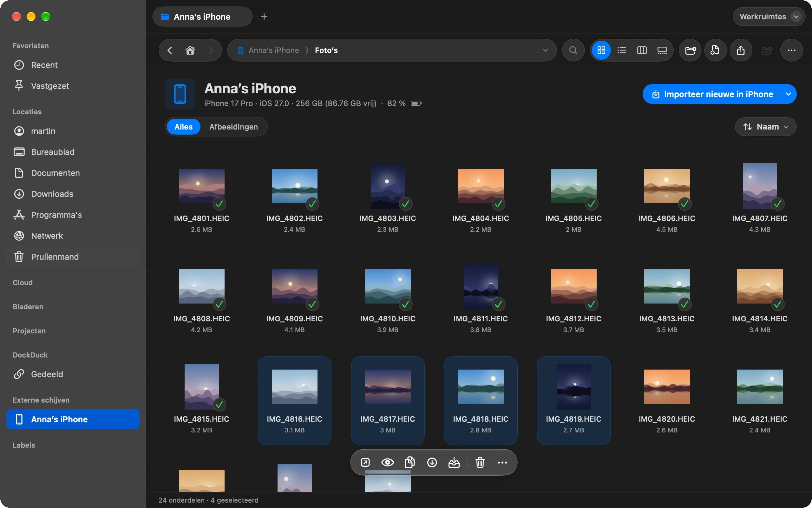Open Naam sort order dropdown

(765, 127)
